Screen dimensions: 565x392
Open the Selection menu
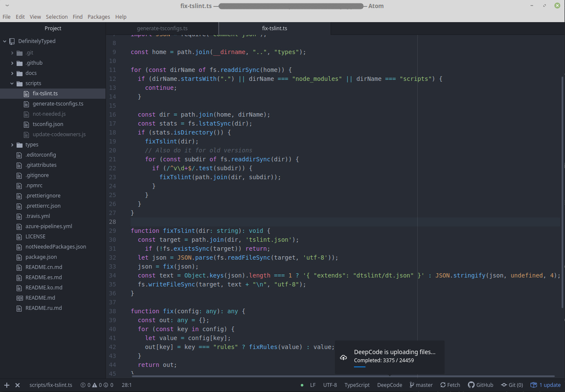click(57, 17)
